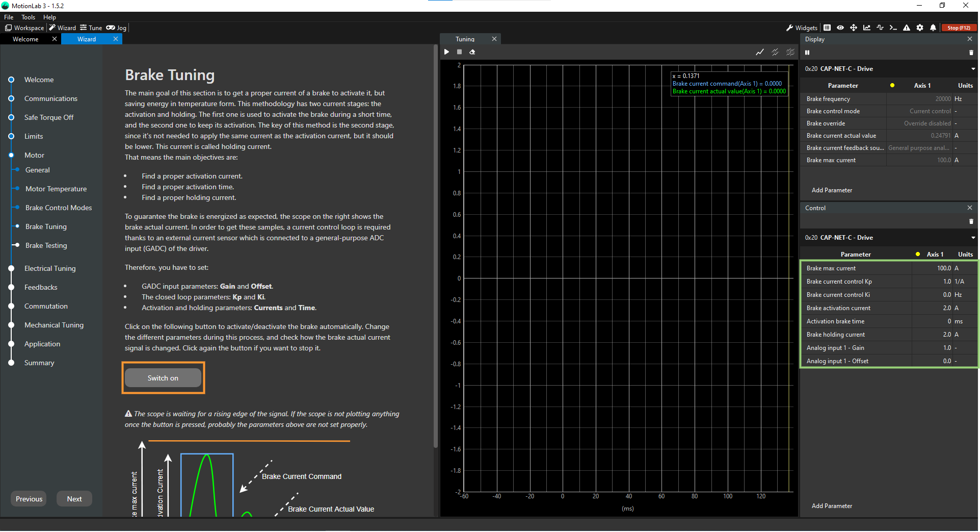Click the eraser icon to clear scope
This screenshot has height=532, width=980.
[x=472, y=52]
